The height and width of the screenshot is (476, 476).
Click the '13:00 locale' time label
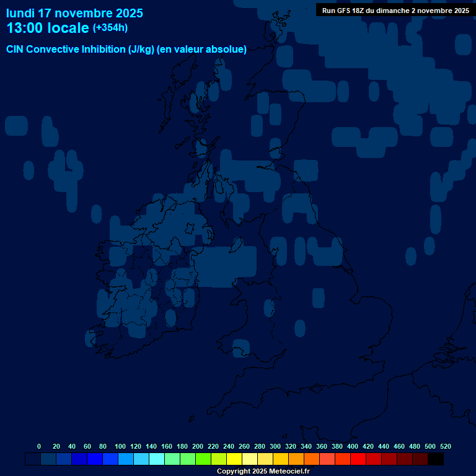pos(48,28)
